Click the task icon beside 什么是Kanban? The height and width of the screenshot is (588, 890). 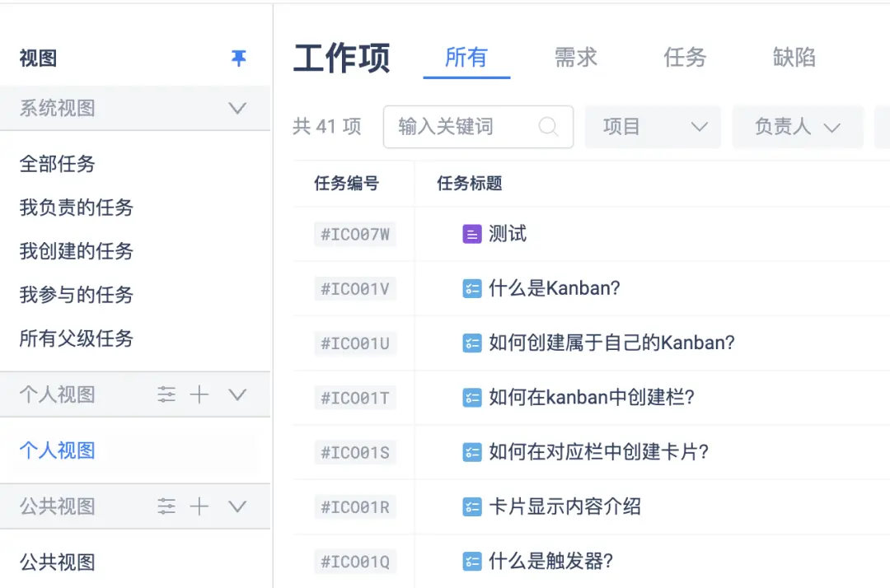click(471, 289)
